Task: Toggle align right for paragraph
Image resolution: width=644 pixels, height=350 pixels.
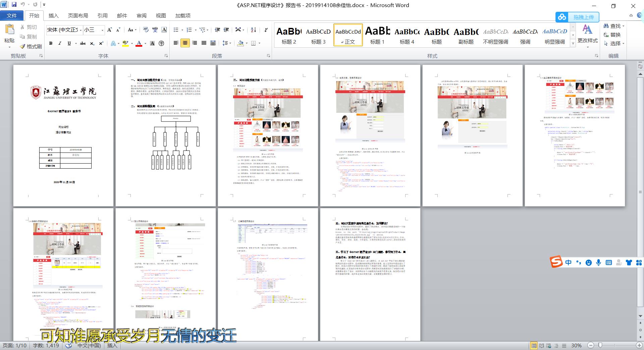Action: click(x=195, y=43)
